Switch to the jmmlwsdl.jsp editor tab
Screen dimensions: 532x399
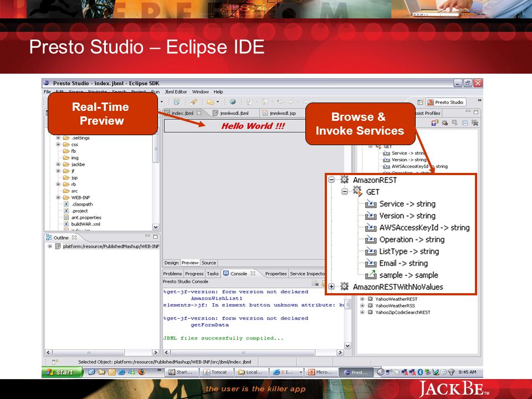279,113
